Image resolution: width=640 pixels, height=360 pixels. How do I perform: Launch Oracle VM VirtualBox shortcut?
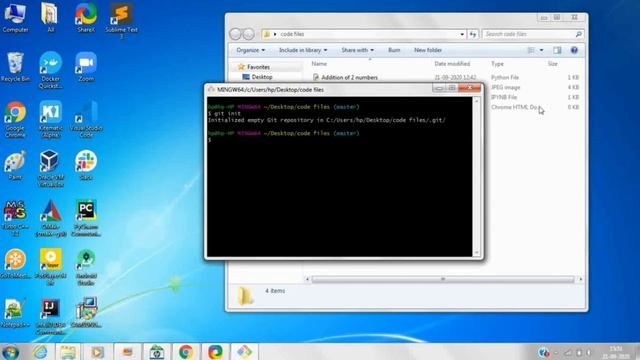pos(50,168)
